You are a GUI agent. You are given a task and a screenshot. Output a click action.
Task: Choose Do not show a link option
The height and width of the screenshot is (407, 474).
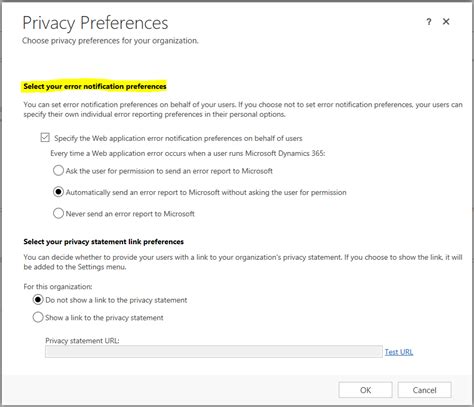click(38, 300)
